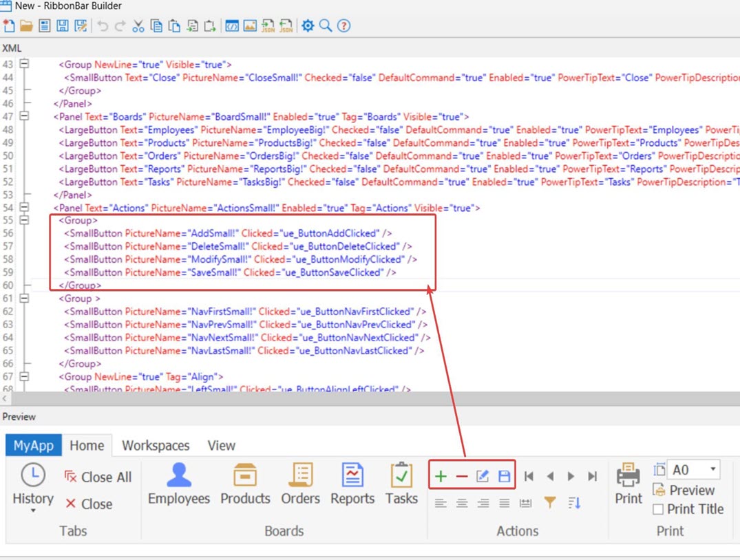Viewport: 740px width, 560px height.
Task: Open the History dropdown arrow
Action: (x=33, y=511)
